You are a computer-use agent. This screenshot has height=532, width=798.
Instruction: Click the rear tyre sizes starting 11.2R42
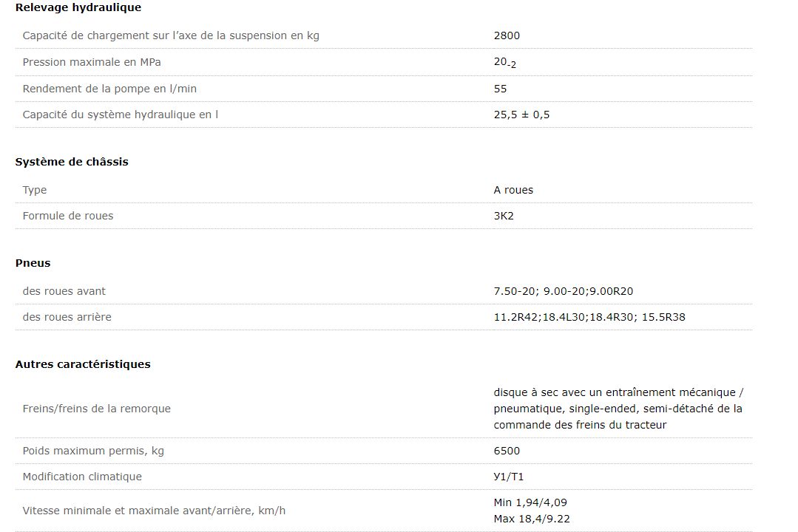tap(589, 317)
